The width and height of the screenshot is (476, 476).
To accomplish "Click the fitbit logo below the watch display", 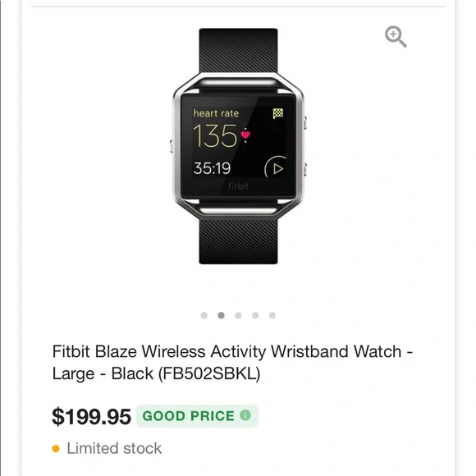I will point(238,185).
